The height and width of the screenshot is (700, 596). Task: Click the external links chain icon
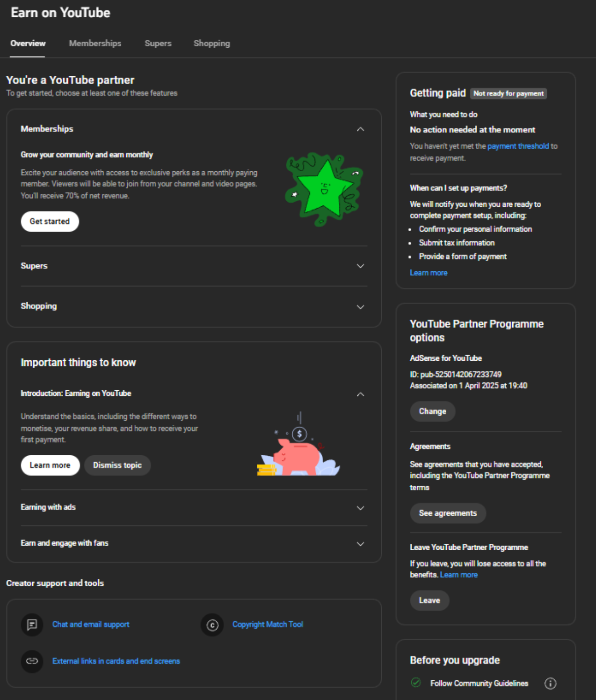(32, 661)
